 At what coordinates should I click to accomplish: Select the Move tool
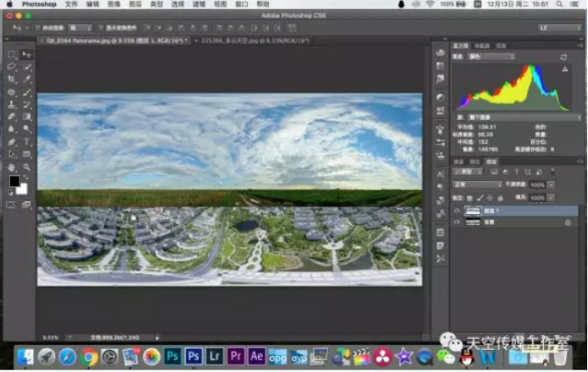[x=27, y=54]
